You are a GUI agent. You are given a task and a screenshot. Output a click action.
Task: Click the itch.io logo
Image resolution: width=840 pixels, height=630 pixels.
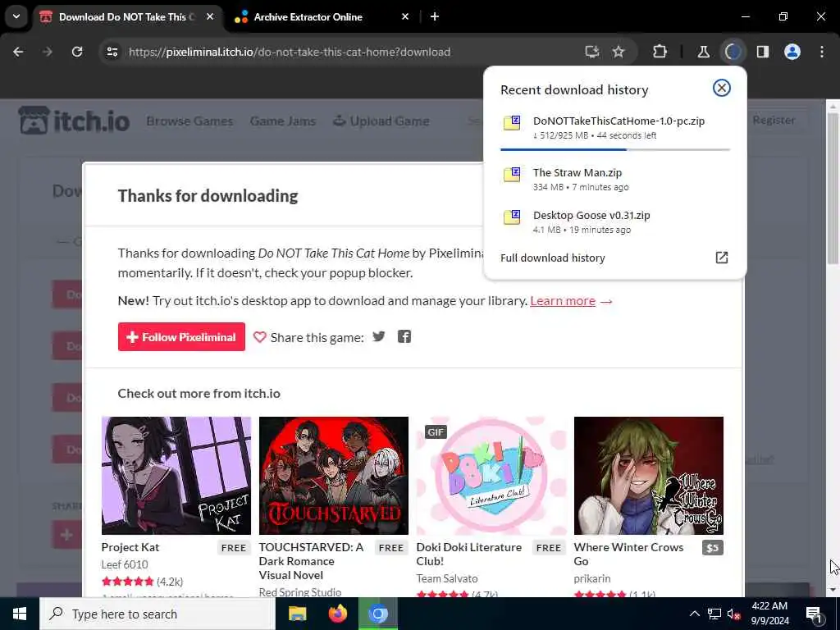pos(74,121)
